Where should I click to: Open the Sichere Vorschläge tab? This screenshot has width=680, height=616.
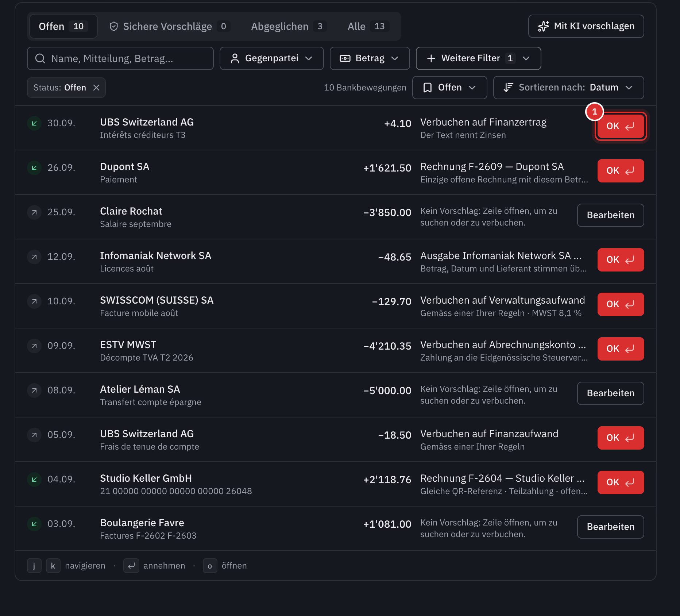tap(170, 26)
